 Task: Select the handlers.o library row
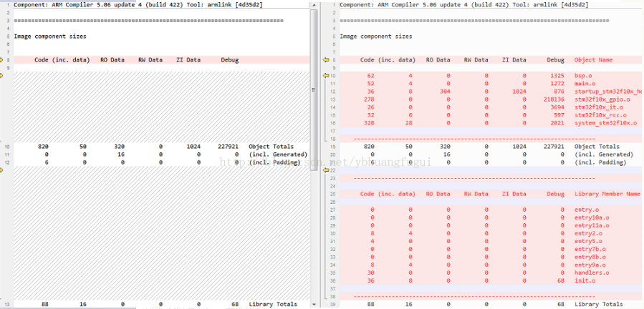pos(491,273)
